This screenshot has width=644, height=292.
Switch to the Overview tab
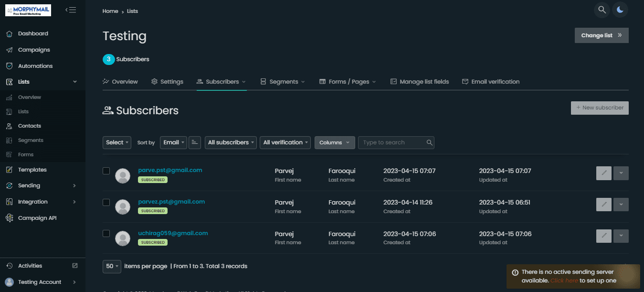pos(120,82)
